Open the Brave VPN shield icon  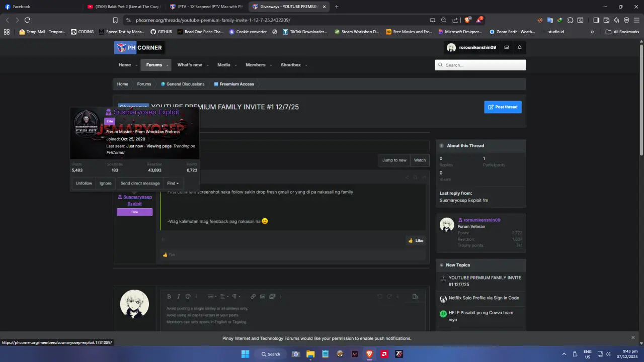click(x=626, y=20)
